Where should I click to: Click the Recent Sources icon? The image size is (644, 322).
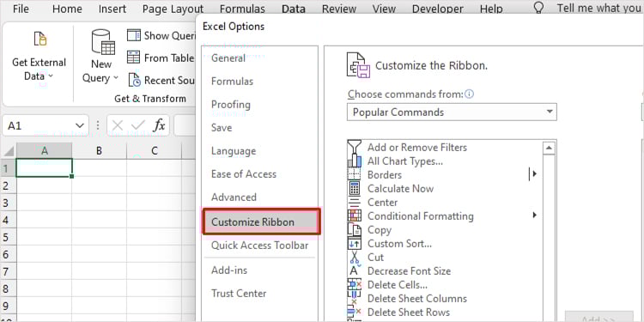click(x=134, y=80)
